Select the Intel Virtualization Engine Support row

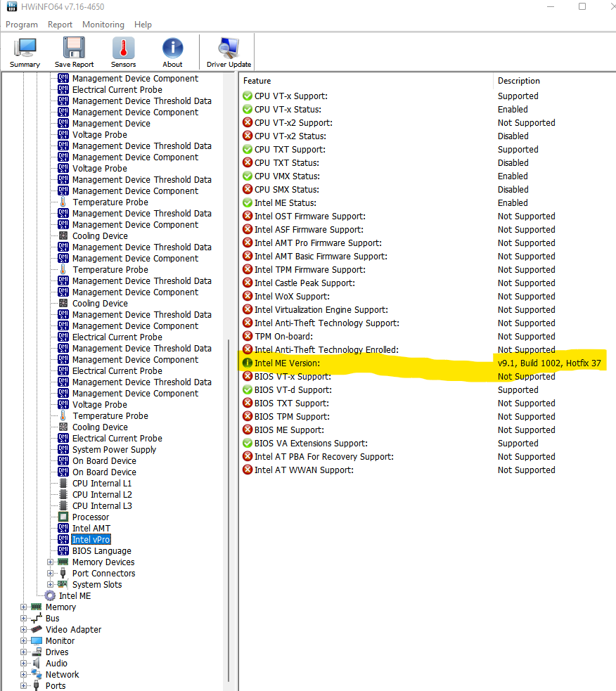(428, 309)
